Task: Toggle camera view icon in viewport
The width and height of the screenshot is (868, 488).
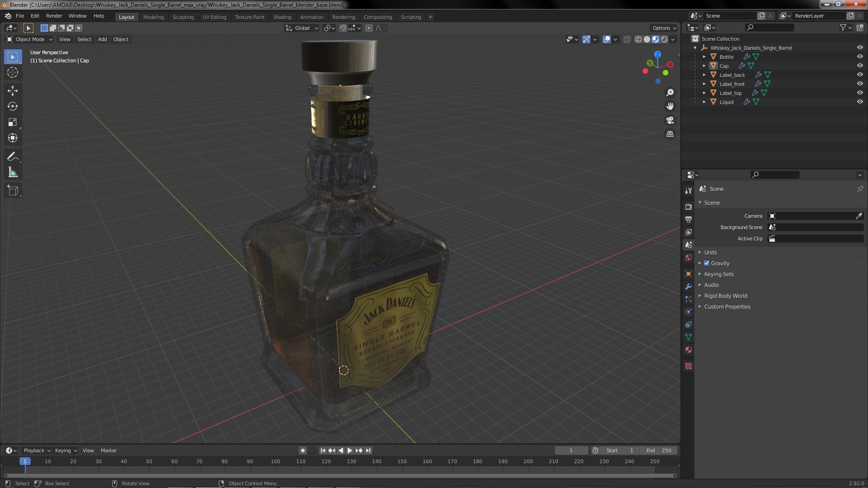Action: (670, 120)
